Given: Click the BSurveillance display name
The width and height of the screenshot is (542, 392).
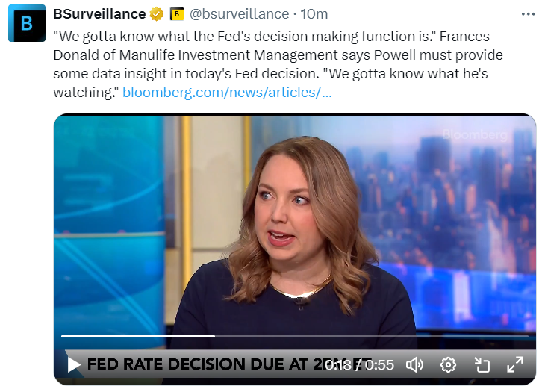Looking at the screenshot, I should [99, 14].
